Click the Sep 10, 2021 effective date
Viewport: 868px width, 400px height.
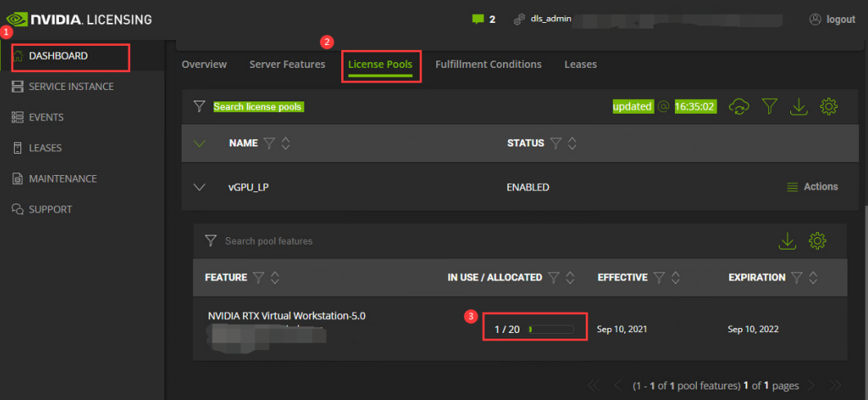[x=622, y=329]
